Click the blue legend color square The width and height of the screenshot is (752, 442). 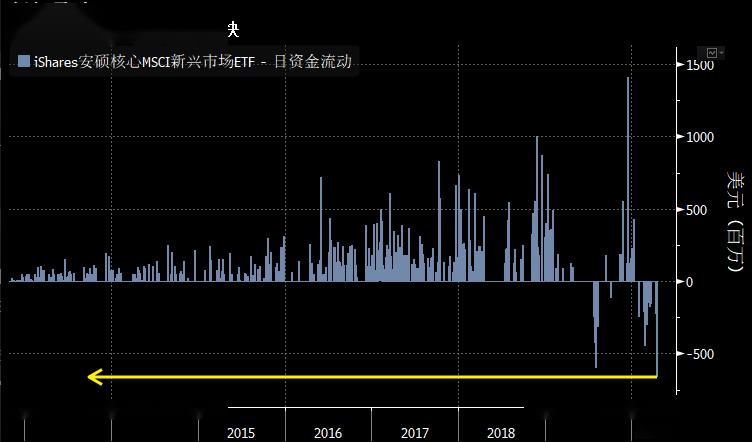click(x=24, y=61)
